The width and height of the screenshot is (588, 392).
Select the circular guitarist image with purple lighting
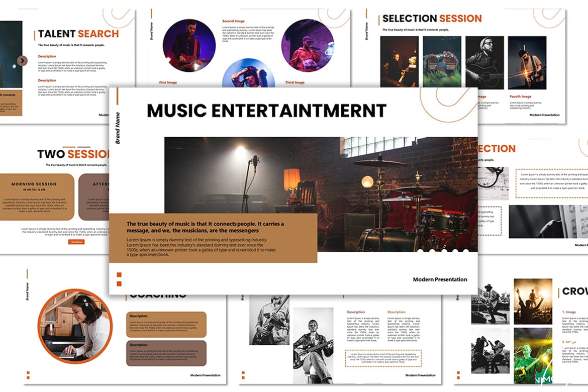click(x=188, y=46)
